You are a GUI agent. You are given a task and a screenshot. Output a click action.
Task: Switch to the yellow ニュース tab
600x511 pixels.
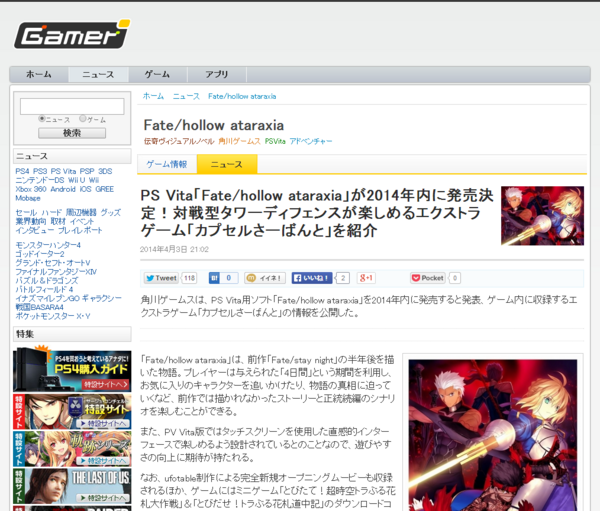point(227,164)
